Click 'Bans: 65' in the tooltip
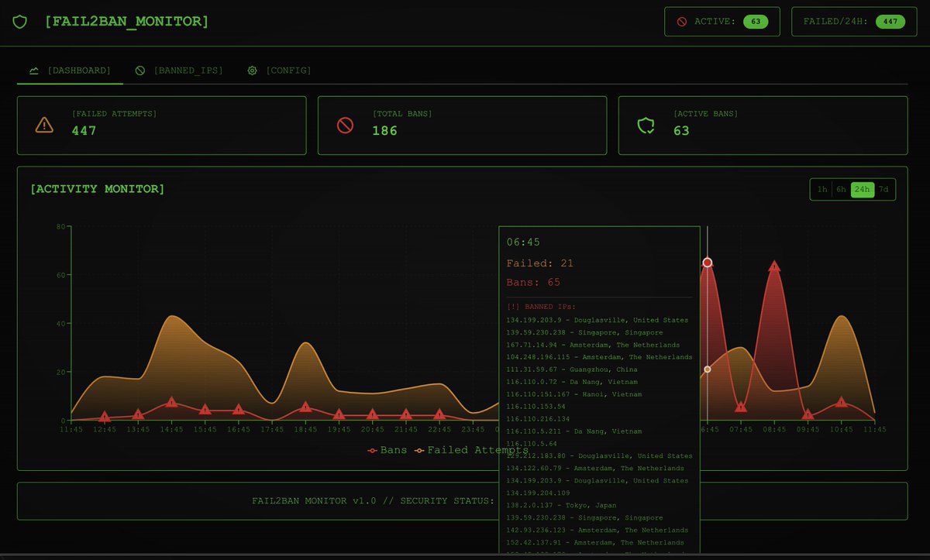 click(533, 283)
